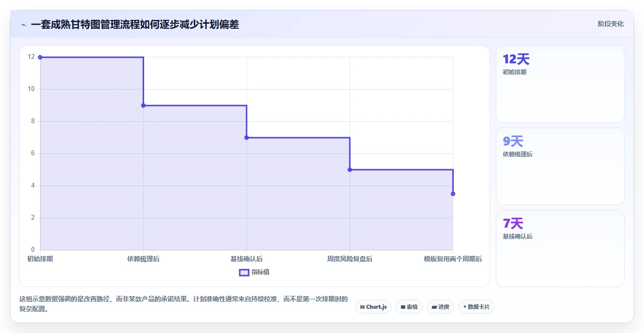The image size is (644, 333).
Task: Click the y-axis value 12
Action: coord(32,57)
